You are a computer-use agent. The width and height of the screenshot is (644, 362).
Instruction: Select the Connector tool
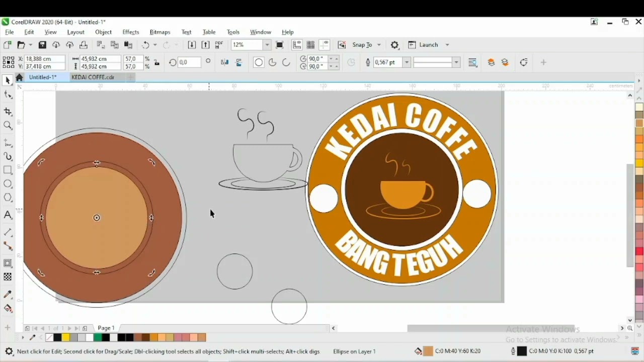8,246
